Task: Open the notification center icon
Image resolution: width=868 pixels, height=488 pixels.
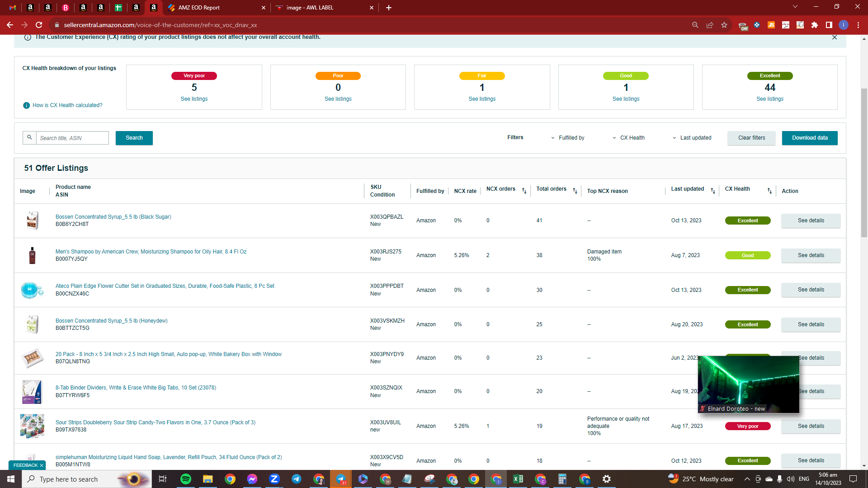Action: (853, 479)
